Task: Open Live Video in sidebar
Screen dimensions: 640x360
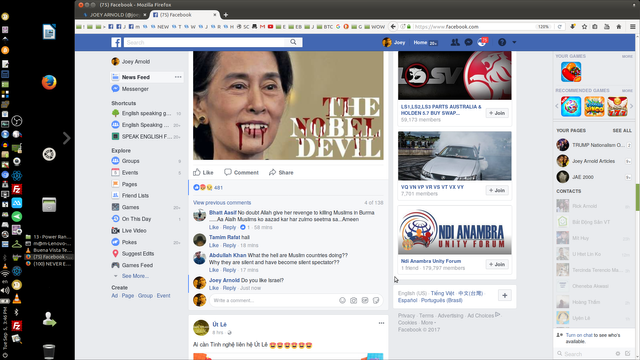Action: click(134, 231)
